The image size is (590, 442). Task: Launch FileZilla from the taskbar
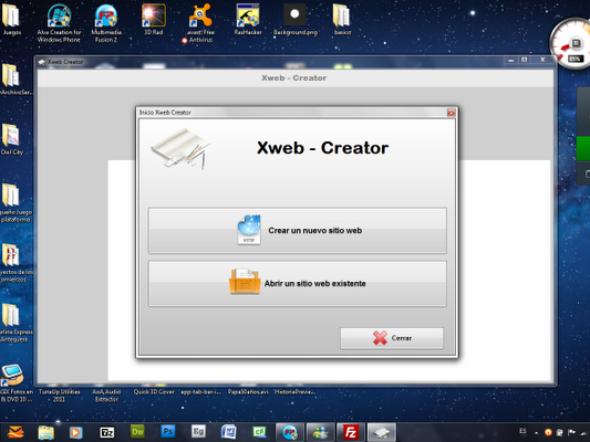350,432
